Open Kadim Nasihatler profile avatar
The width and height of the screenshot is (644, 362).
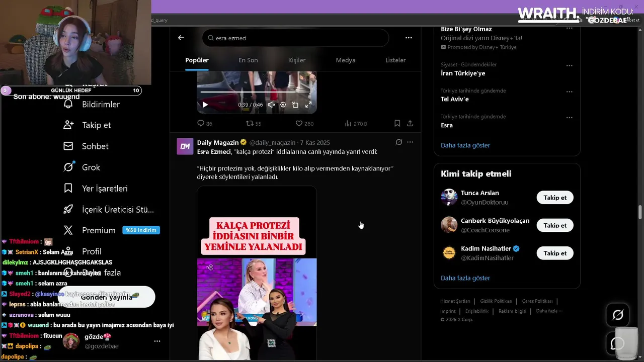(x=449, y=252)
